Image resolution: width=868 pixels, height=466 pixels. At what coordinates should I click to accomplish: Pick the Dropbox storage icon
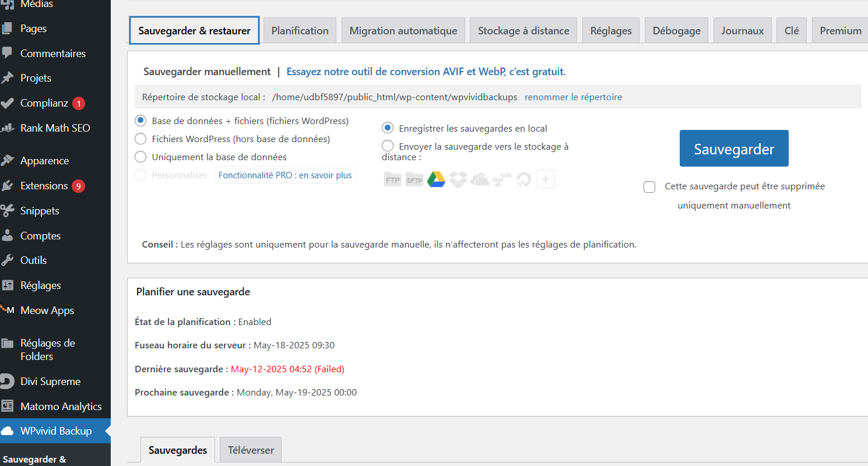458,179
